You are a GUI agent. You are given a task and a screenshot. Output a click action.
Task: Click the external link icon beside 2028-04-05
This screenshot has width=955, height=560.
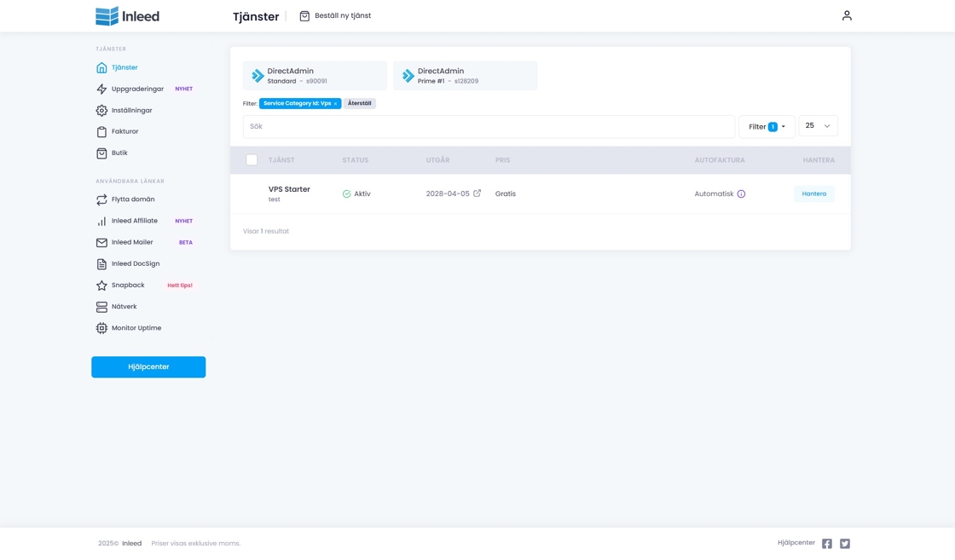pos(477,193)
